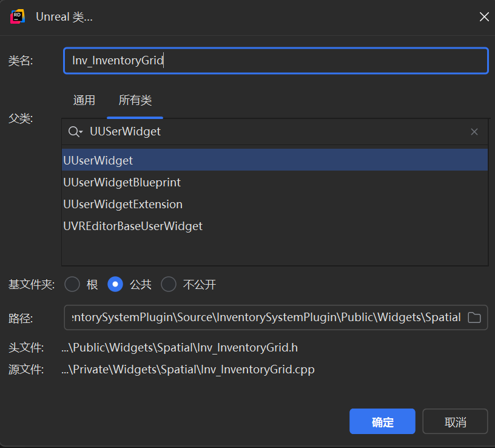Clear the UUSerWidget search text

(474, 132)
